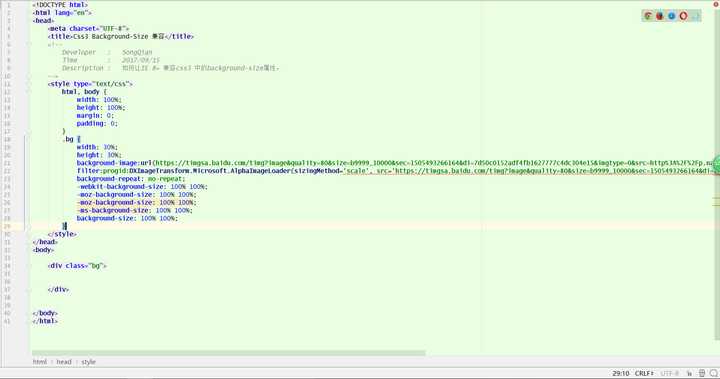Select 'html' in the breadcrumb bar
This screenshot has height=379, width=720.
click(x=40, y=362)
